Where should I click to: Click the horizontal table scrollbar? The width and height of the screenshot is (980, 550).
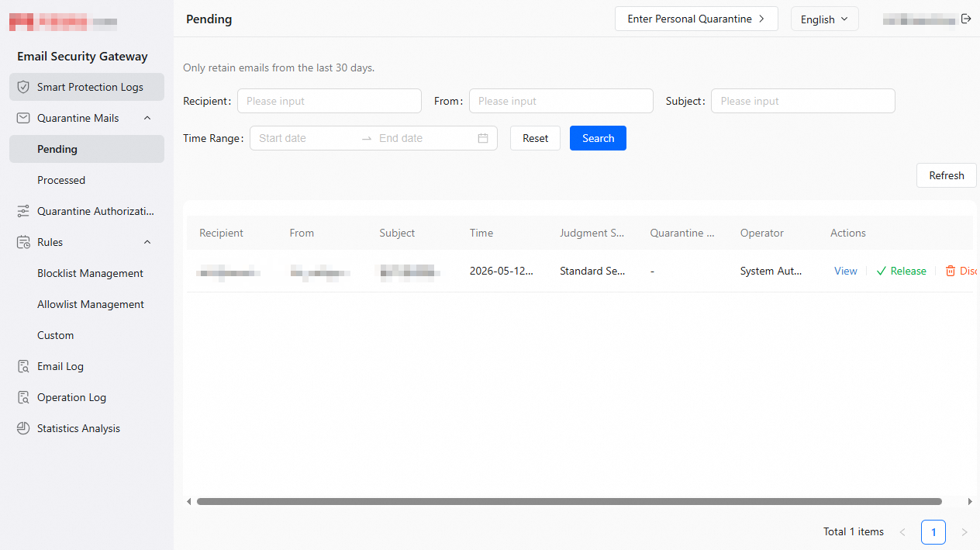pos(569,502)
